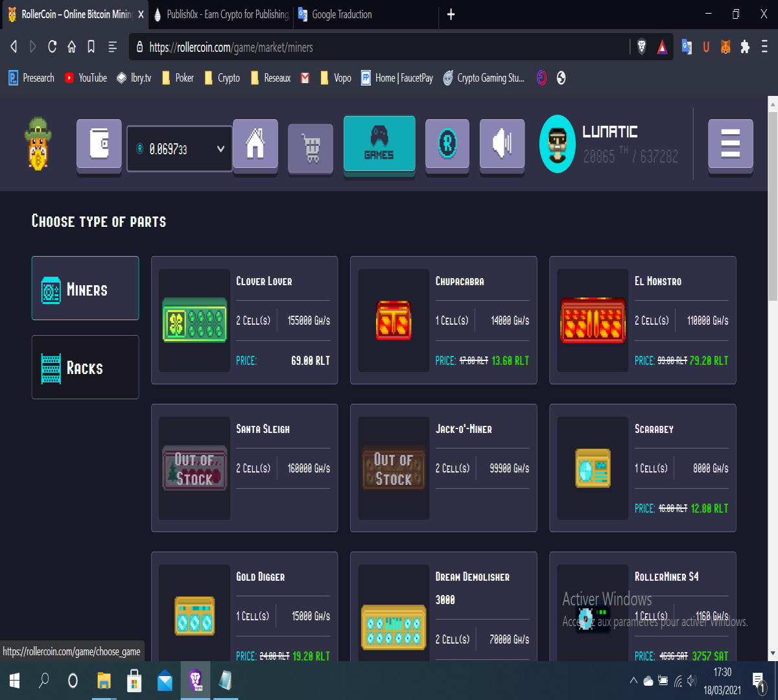Select the Racks parts category

[x=85, y=367]
